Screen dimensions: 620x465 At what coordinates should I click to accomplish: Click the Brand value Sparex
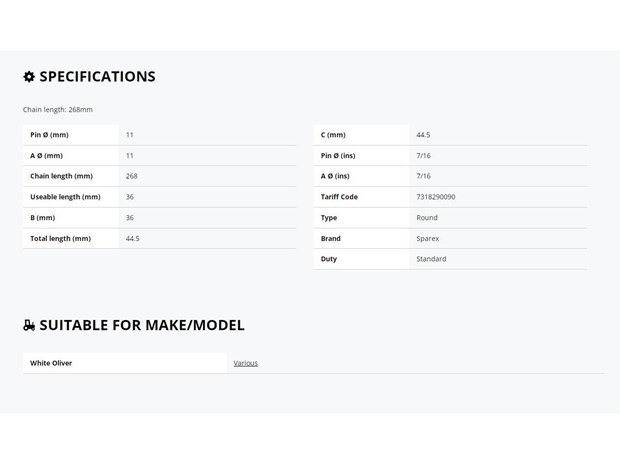[x=427, y=238]
